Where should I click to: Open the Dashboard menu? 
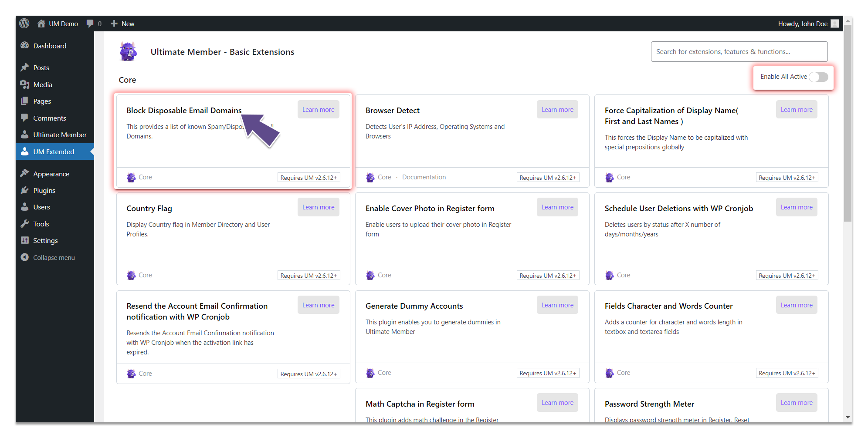[x=55, y=46]
